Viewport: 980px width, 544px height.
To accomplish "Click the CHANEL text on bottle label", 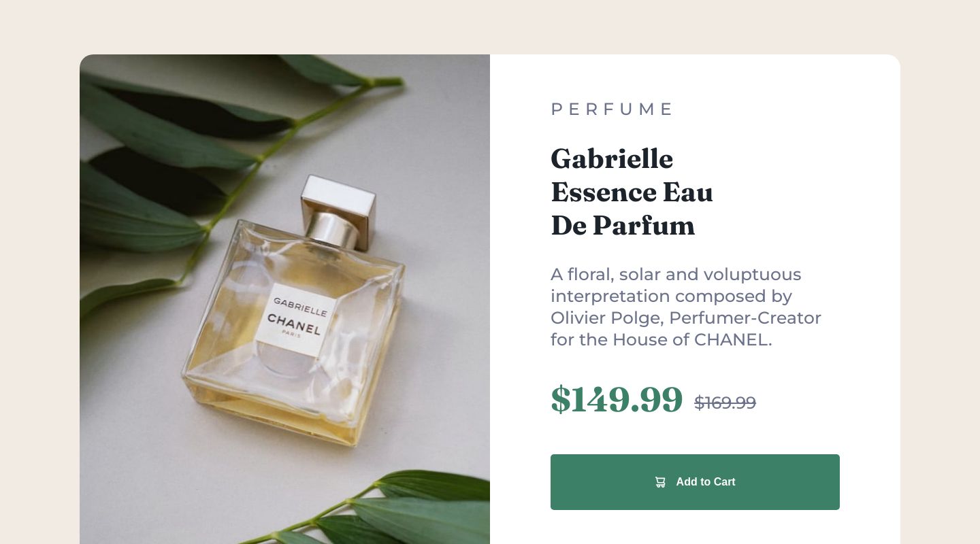I will pos(294,324).
